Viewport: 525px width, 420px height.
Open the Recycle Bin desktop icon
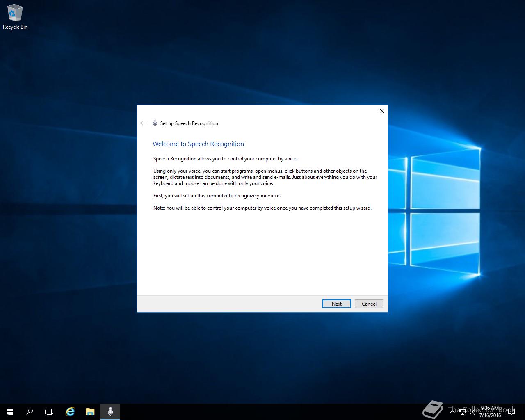pyautogui.click(x=15, y=17)
